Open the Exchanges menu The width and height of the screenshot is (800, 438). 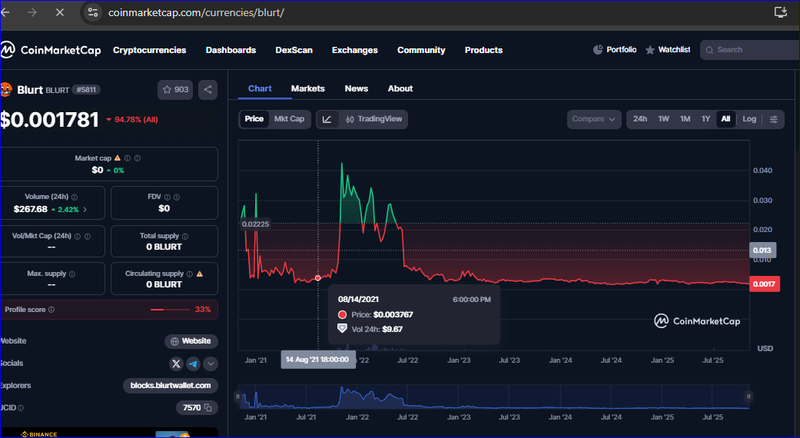pos(355,50)
